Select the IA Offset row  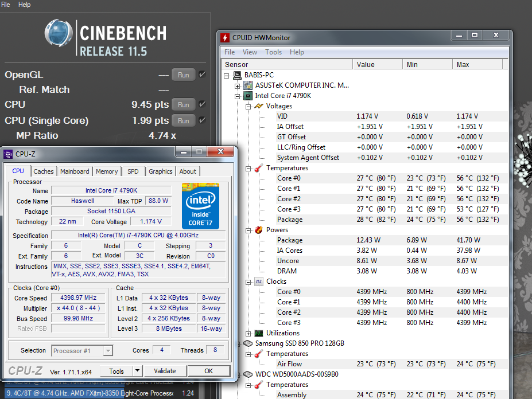392,127
